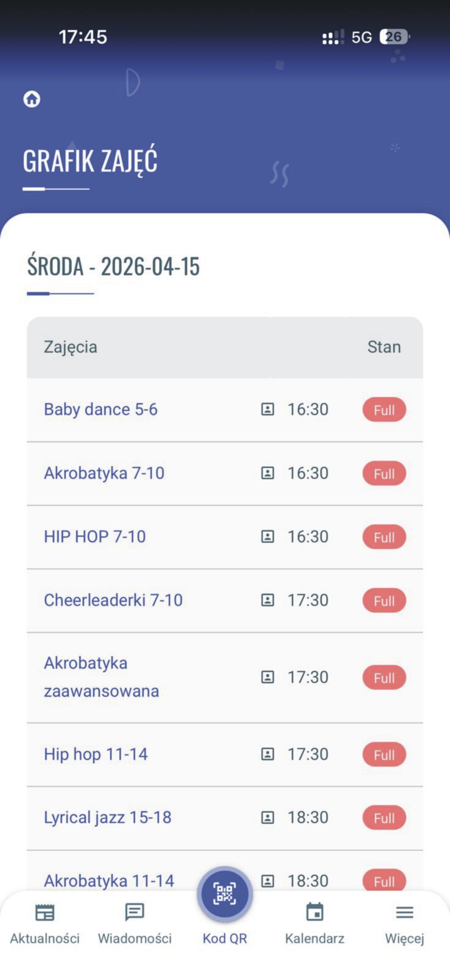Open the Akrobatyka 11-14 class link
This screenshot has height=980, width=450.
pos(109,880)
